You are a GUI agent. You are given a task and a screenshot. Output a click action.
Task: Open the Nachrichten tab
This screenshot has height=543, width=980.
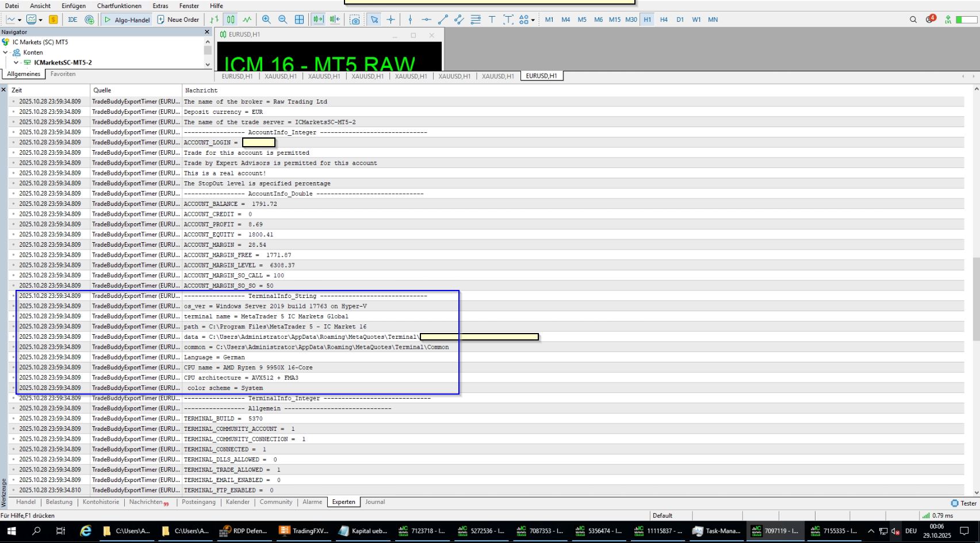click(x=149, y=502)
